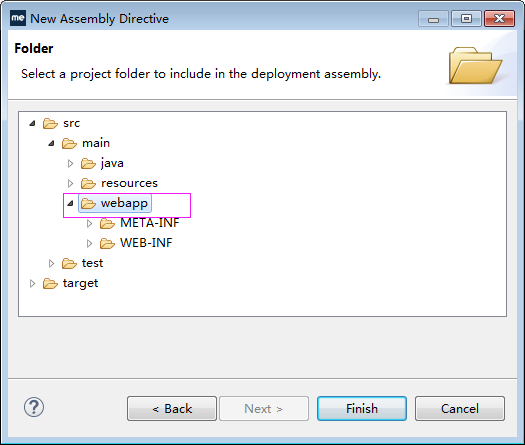Collapse the src folder node
The width and height of the screenshot is (525, 445).
[x=32, y=124]
